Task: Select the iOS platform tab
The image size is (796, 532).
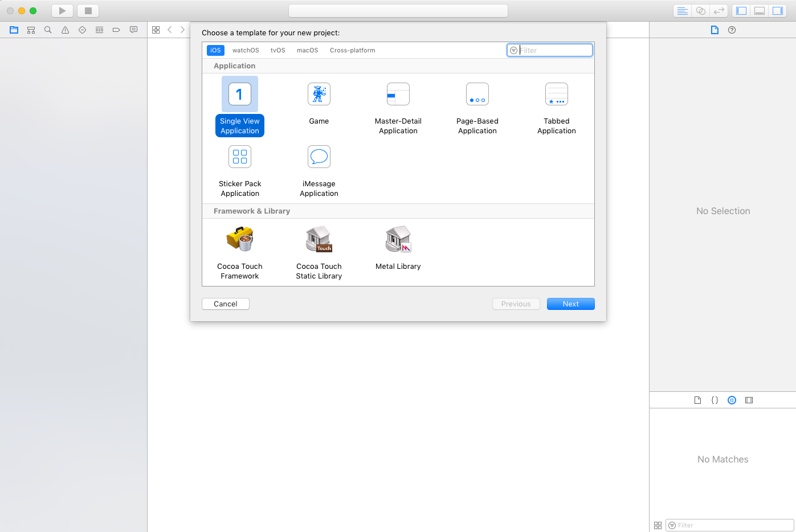Action: coord(215,50)
